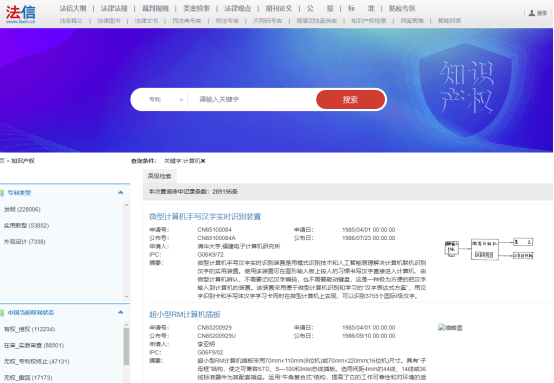This screenshot has width=554, height=383.
Task: Click the 法信 logo in the header
Action: point(20,14)
